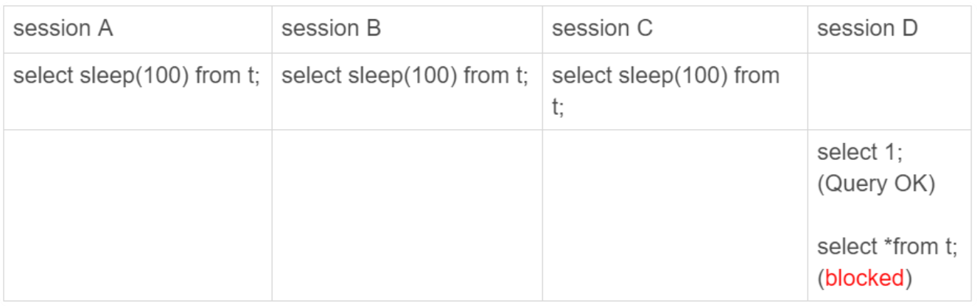The height and width of the screenshot is (306, 980).
Task: Click the lone "t;" on session C's second line
Action: (558, 108)
